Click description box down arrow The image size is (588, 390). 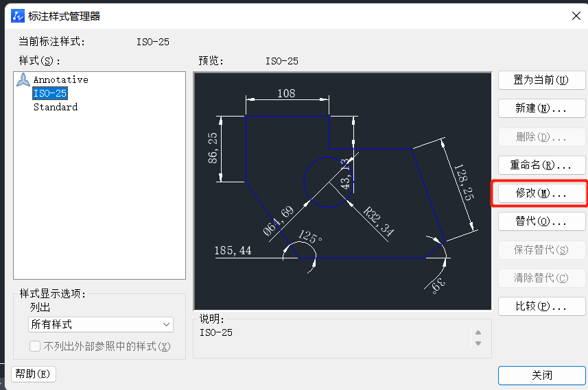[478, 343]
